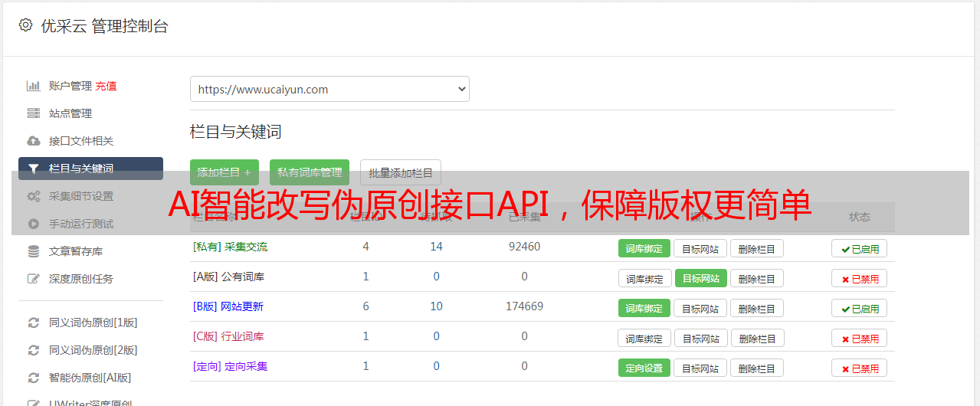Click the collected count 92460
The height and width of the screenshot is (406, 980).
[x=524, y=247]
